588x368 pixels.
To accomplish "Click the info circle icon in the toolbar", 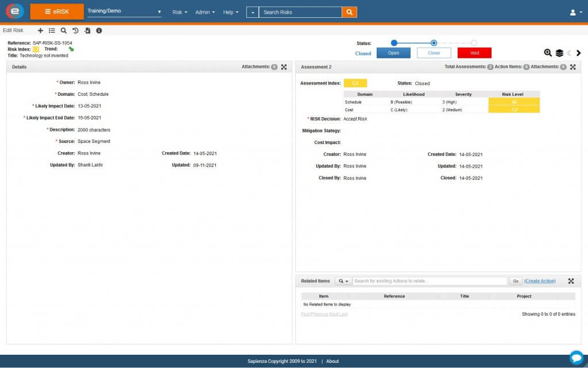I will click(x=99, y=30).
